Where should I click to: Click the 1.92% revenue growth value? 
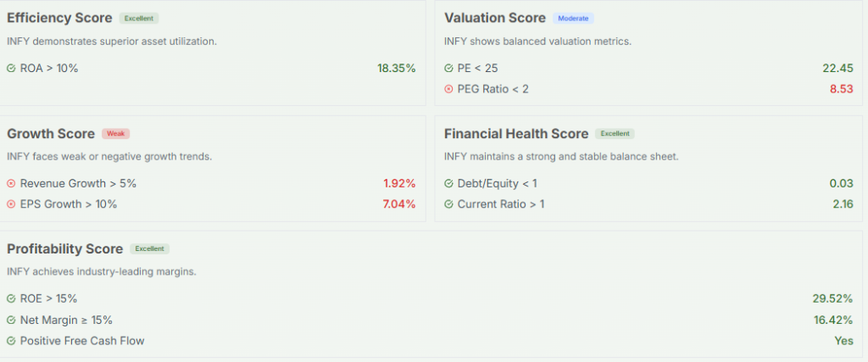point(399,184)
